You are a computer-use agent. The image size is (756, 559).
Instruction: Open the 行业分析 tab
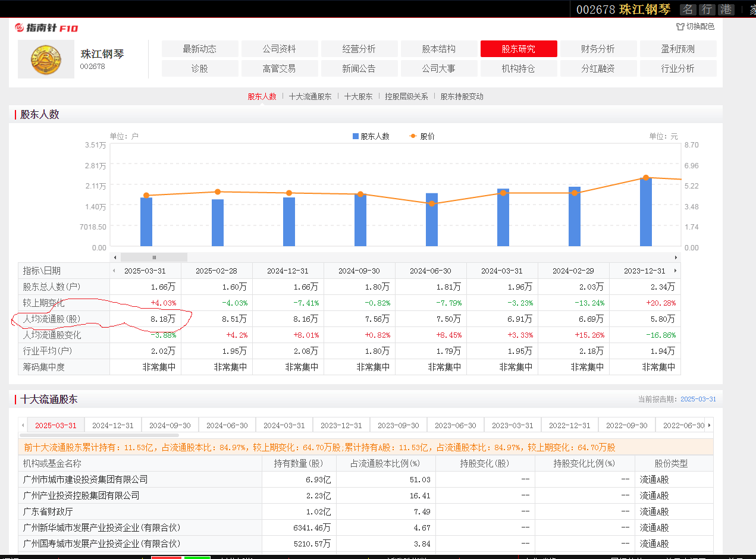[678, 68]
